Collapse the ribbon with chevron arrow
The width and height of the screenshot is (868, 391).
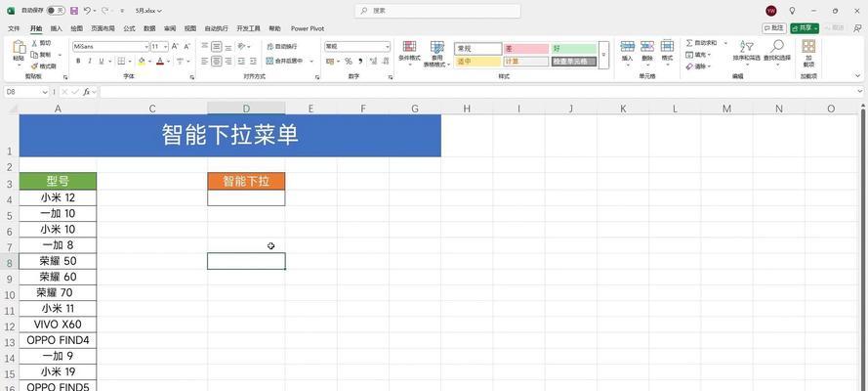point(858,76)
